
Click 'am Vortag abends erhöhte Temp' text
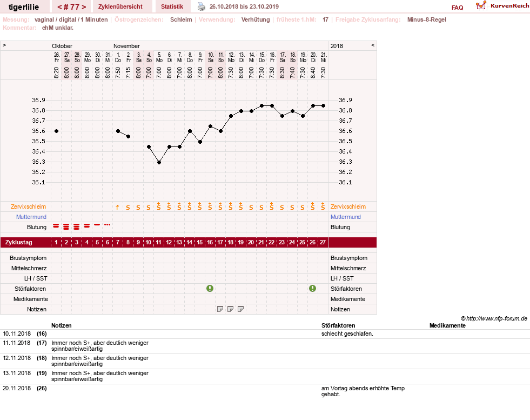point(363,388)
